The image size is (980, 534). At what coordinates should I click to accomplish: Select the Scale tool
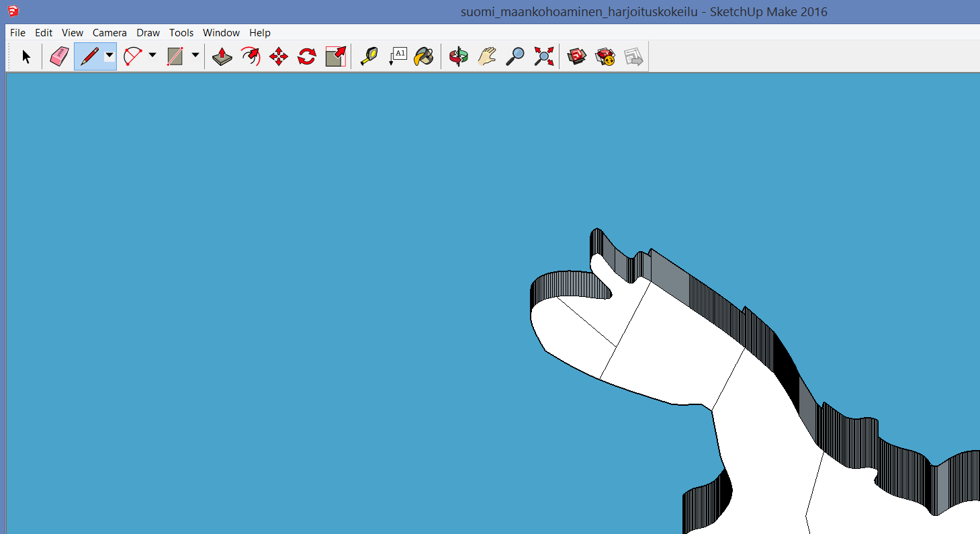[x=335, y=56]
